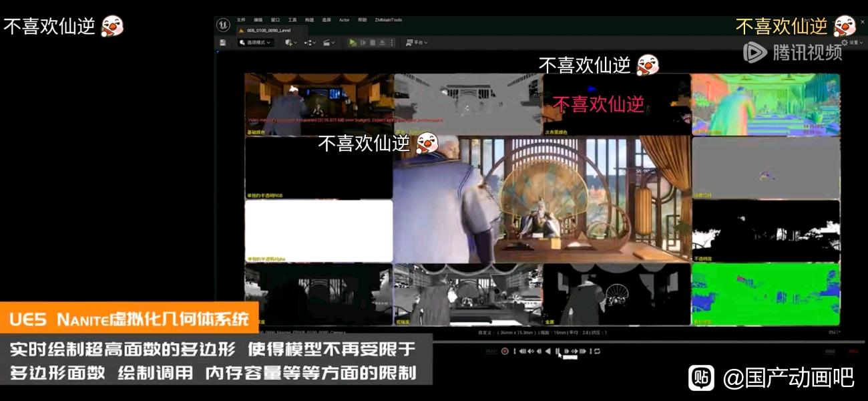Click the @国产动画吧 link
Screen dimensions: 868x401
[789, 378]
